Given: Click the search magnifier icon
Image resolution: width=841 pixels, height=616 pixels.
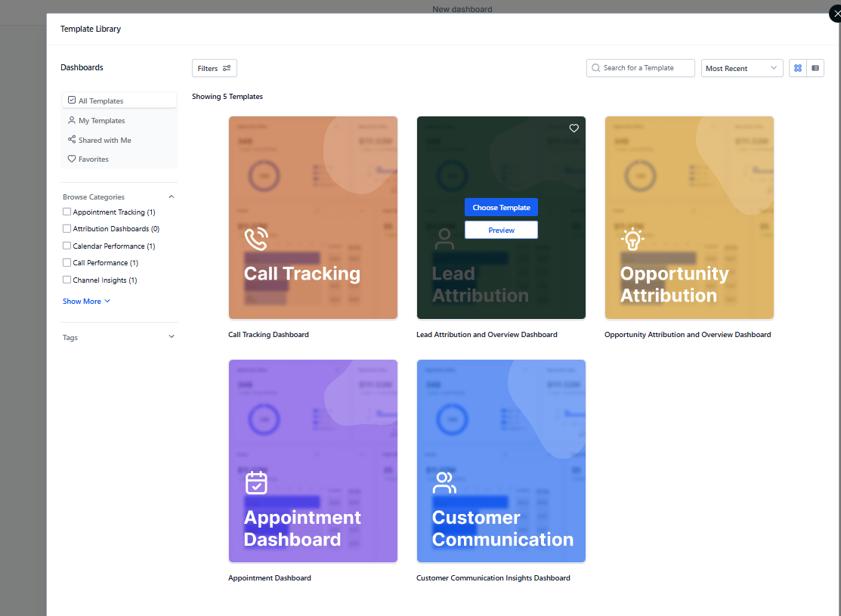Looking at the screenshot, I should pos(596,68).
